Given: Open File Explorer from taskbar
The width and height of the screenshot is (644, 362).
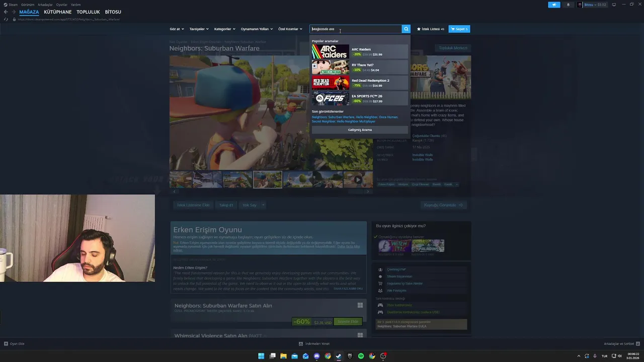Looking at the screenshot, I should pos(283,356).
